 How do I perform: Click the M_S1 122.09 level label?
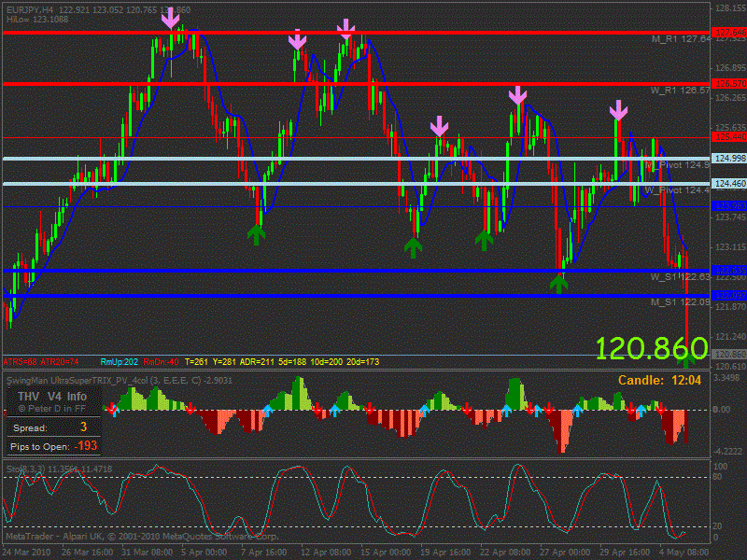[x=681, y=302]
